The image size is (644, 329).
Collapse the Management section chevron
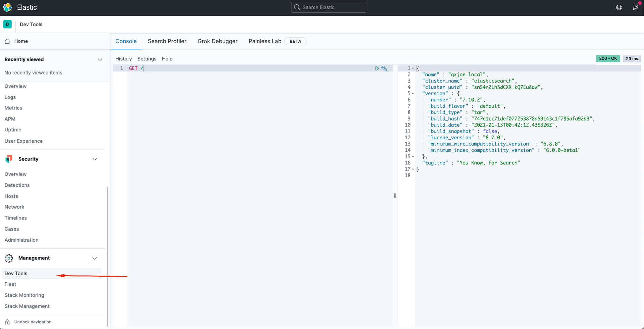click(95, 258)
